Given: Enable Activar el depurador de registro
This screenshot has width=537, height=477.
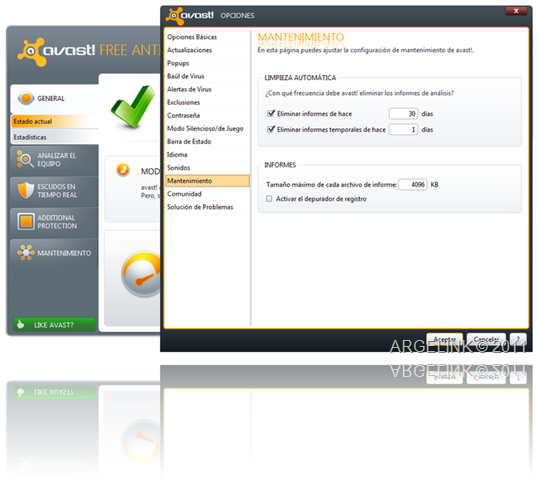Looking at the screenshot, I should pos(269,199).
